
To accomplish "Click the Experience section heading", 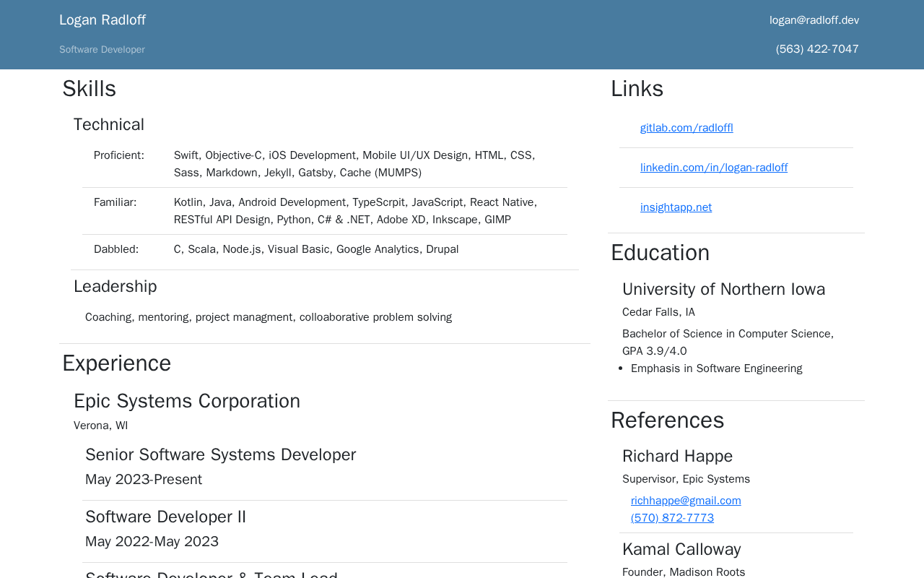I will [117, 363].
